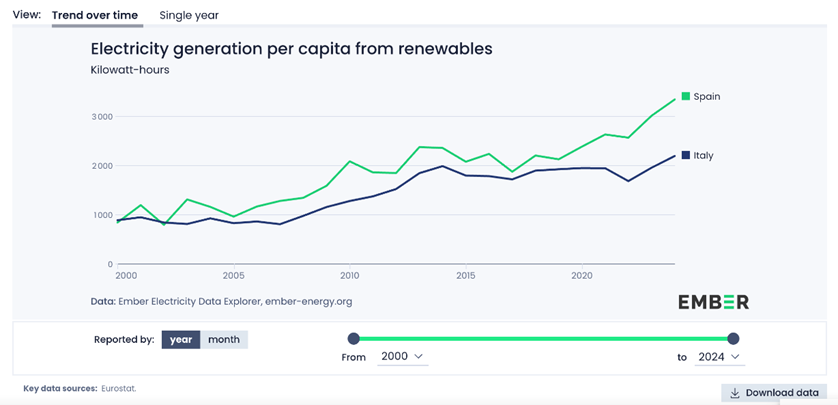Click the dark blue Italy legend square
This screenshot has width=838, height=405.
(x=686, y=155)
